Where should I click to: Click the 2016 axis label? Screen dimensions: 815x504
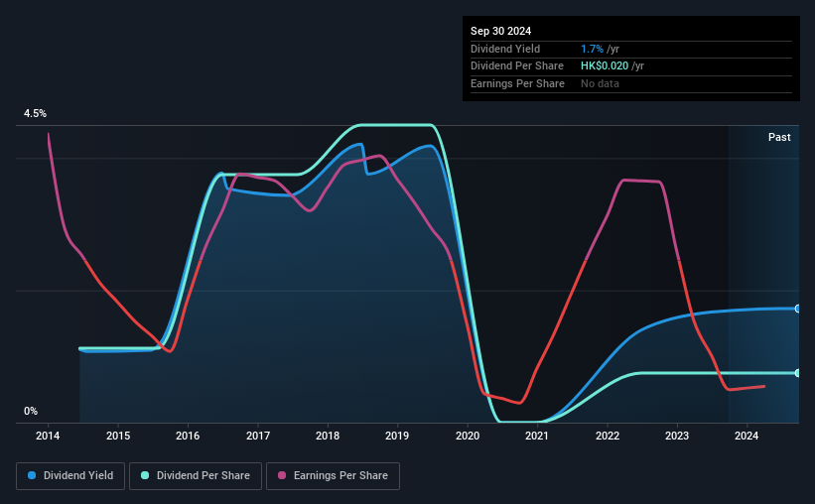(x=188, y=436)
